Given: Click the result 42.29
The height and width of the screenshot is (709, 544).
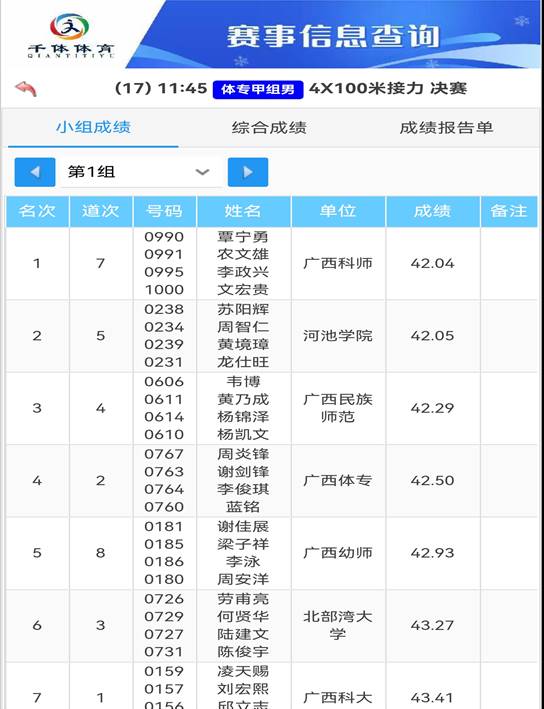Looking at the screenshot, I should (432, 408).
